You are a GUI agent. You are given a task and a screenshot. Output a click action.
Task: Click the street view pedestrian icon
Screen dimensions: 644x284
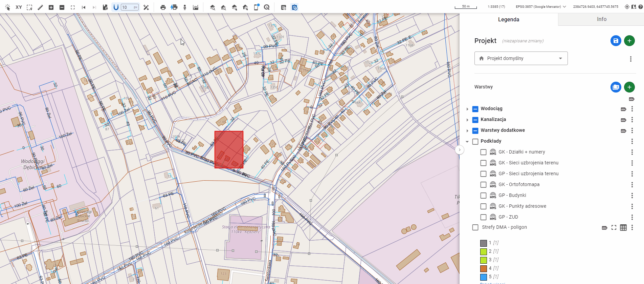[x=185, y=7]
